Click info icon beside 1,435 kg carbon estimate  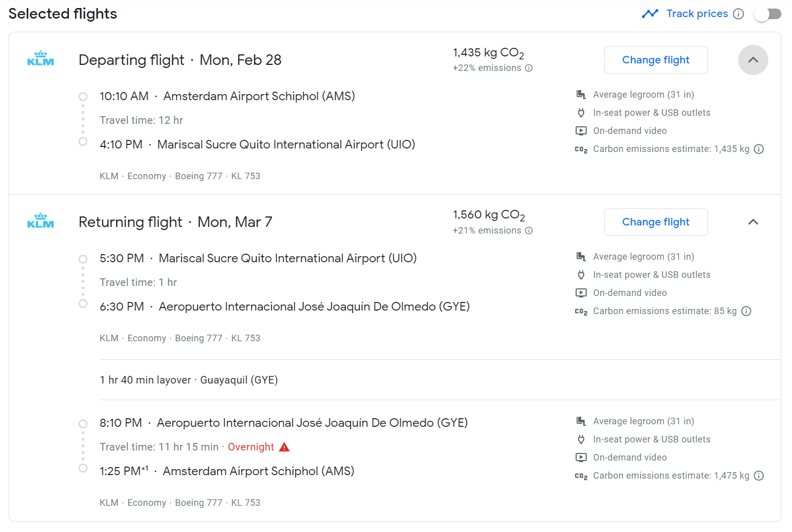tap(759, 149)
